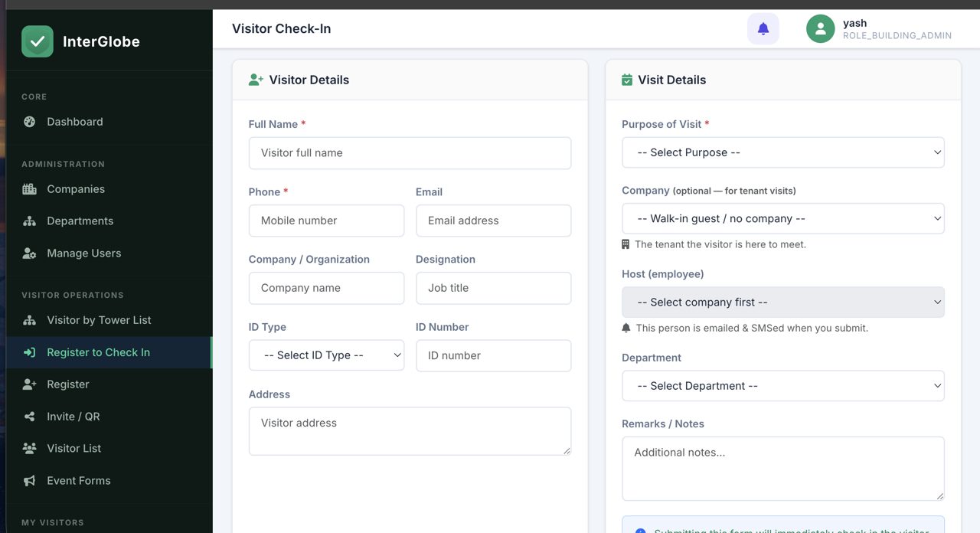
Task: Open the Dashboard page
Action: (109, 122)
